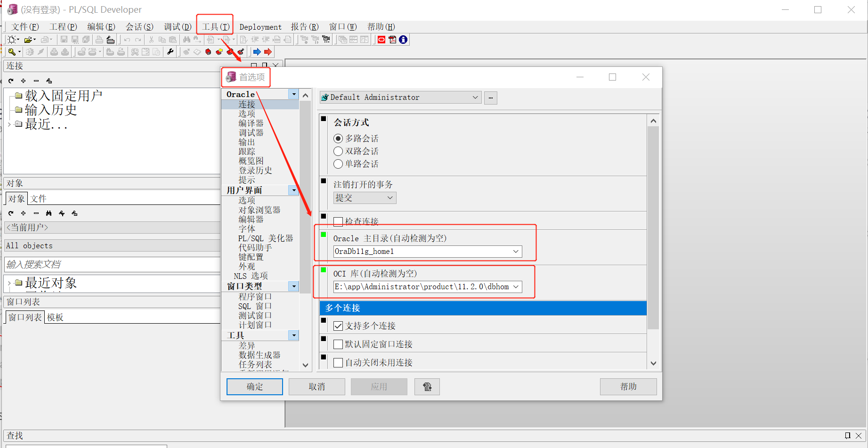Viewport: 868px width, 448px height.
Task: Click the red right arrow toolbar icon
Action: click(268, 52)
